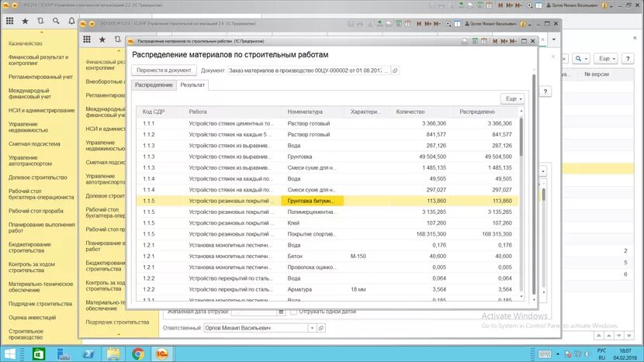Click panel layout icon in second window title bar
Image resolution: width=644 pixels, height=362 pixels.
(x=457, y=24)
